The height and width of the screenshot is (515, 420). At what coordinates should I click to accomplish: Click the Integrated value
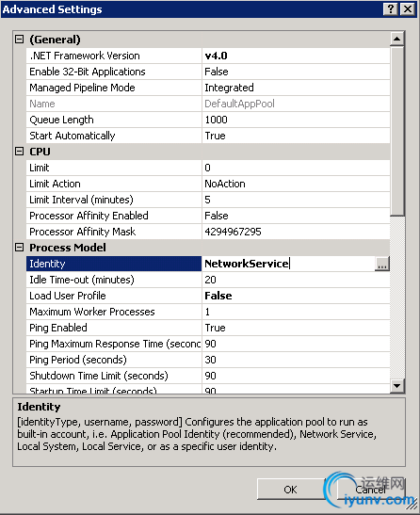pos(229,88)
